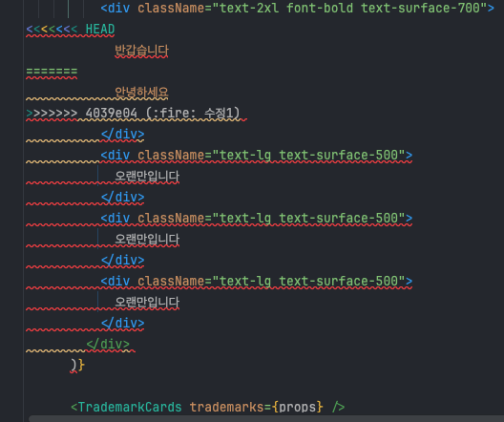Click the >>>>>>> 4039e04 conflict marker

click(x=82, y=113)
